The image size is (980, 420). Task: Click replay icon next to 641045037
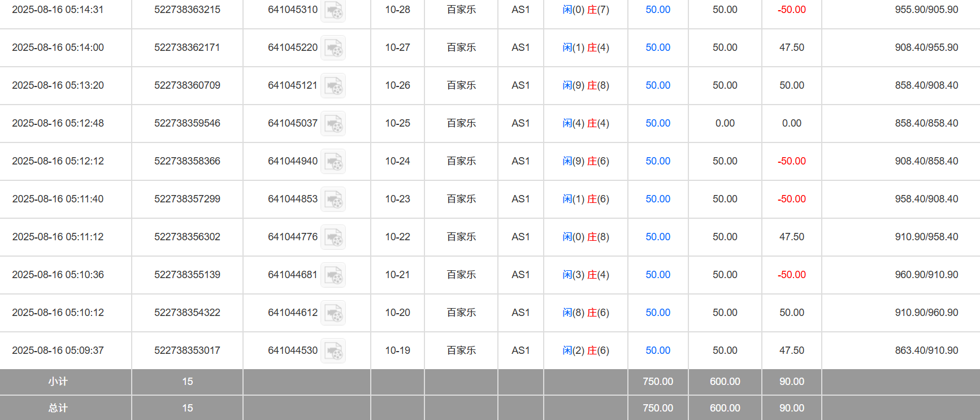[333, 124]
